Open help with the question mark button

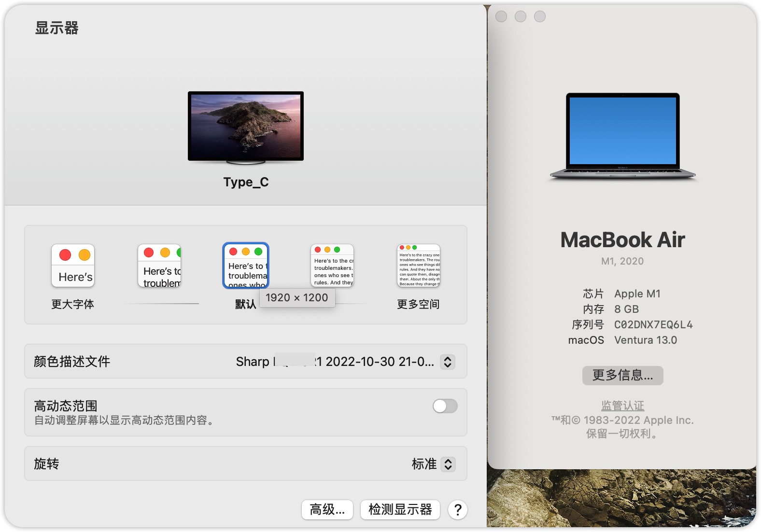[x=458, y=510]
